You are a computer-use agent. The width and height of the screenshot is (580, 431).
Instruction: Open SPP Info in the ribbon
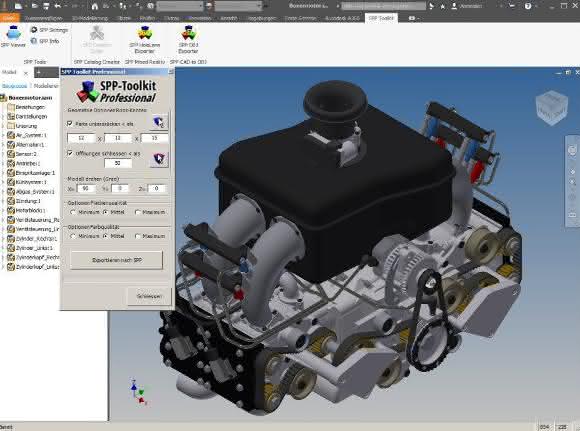(x=45, y=41)
